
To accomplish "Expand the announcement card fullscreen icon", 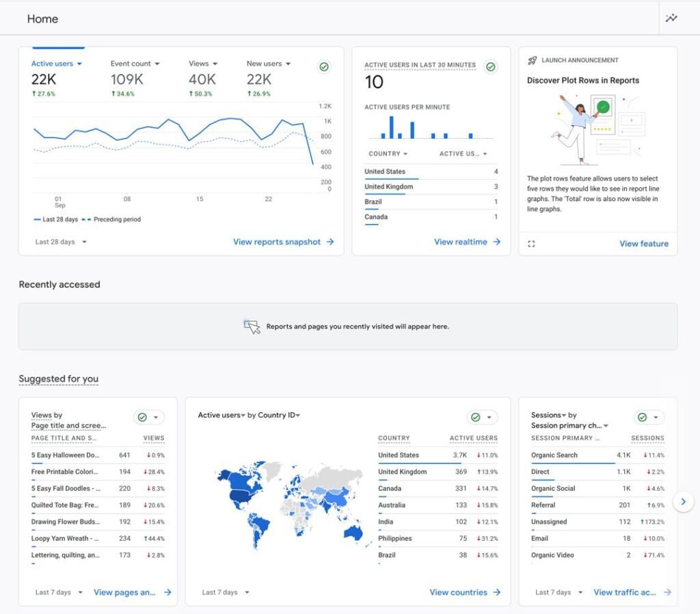I will [531, 244].
